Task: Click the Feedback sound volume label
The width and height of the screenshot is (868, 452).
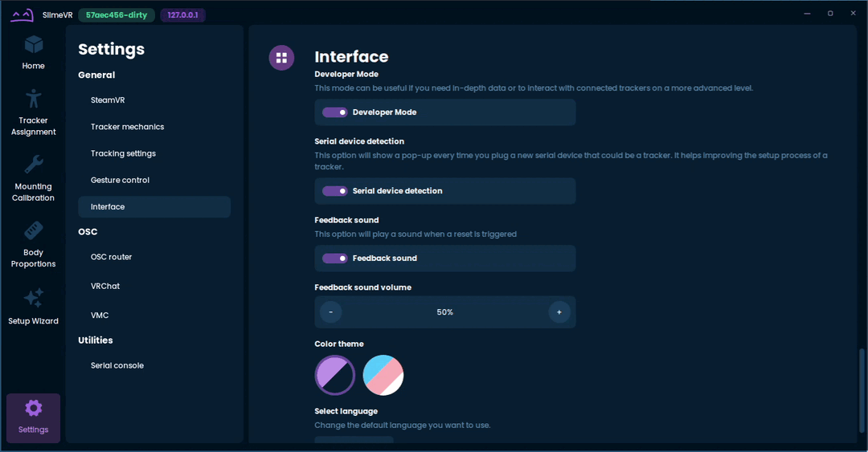Action: click(362, 287)
